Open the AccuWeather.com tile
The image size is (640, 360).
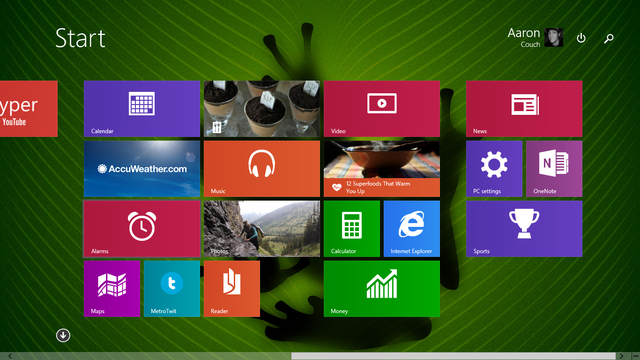point(142,169)
